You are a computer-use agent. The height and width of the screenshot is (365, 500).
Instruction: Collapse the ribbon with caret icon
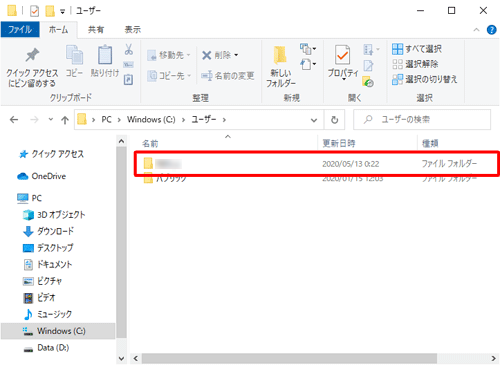pyautogui.click(x=476, y=30)
